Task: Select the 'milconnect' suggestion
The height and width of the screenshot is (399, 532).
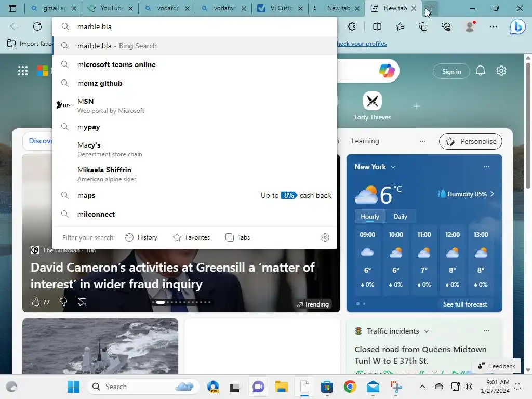Action: (194, 214)
